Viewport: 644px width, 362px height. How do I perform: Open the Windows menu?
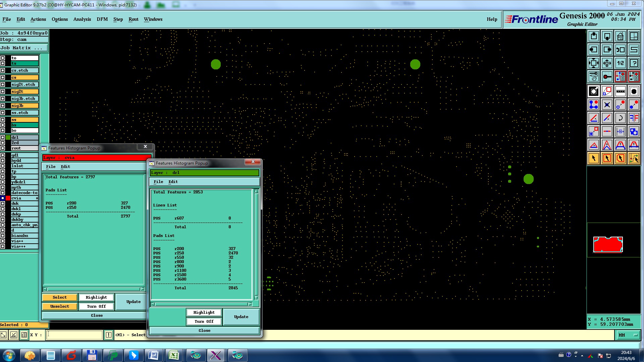coord(153,19)
